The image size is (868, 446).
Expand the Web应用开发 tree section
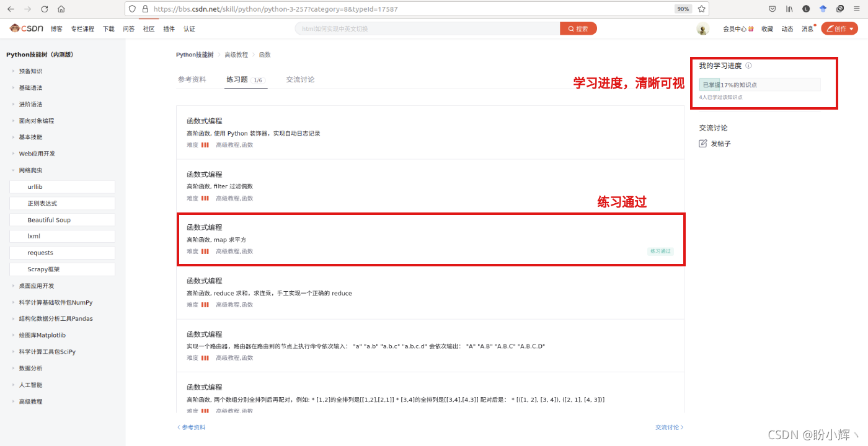(37, 154)
